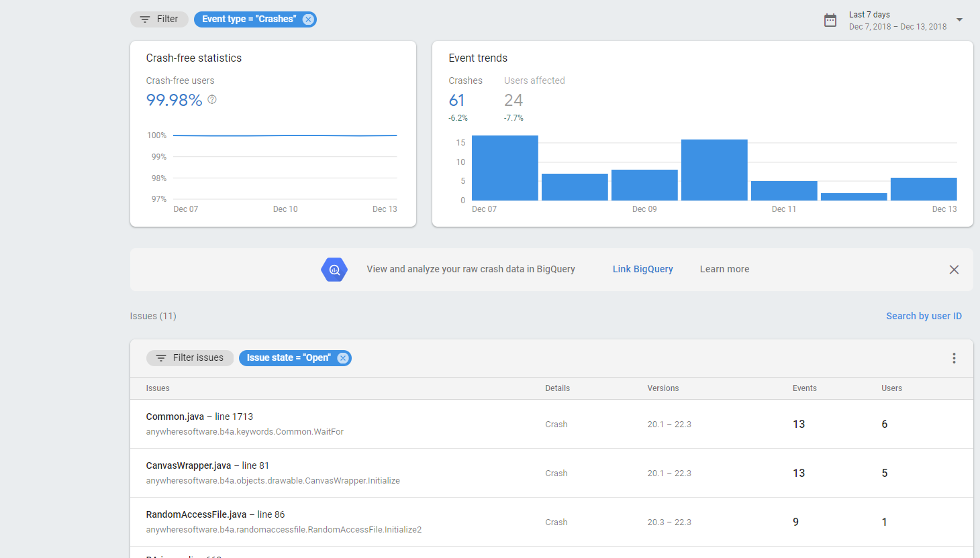Remove the Event type Crashes filter chip
Image resolution: width=980 pixels, height=558 pixels.
(x=308, y=19)
